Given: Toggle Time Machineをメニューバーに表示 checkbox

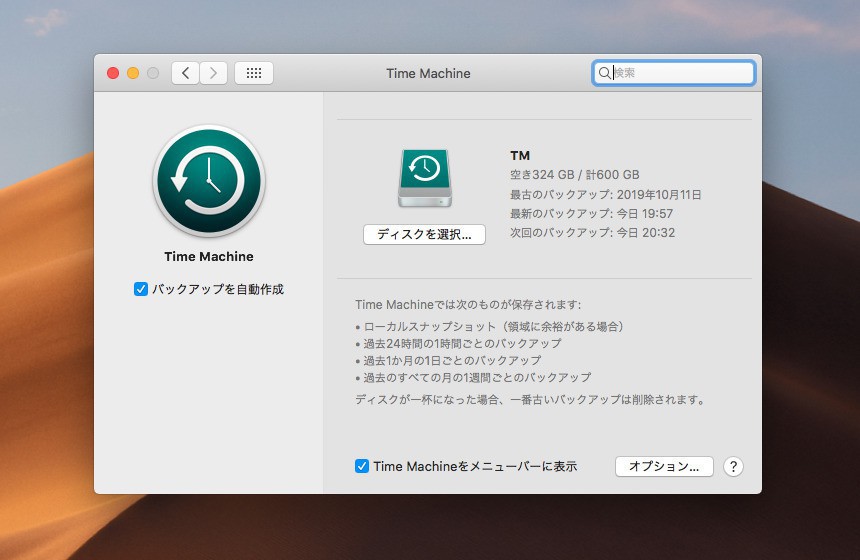Looking at the screenshot, I should tap(362, 466).
